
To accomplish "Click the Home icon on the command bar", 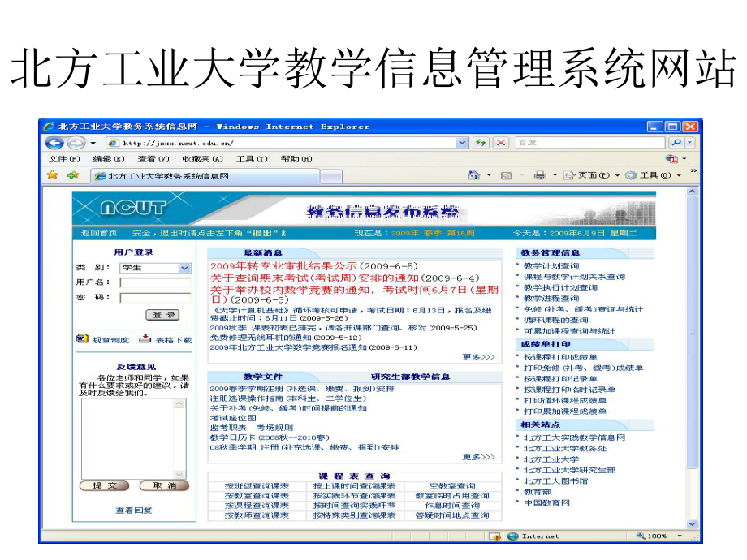I will pyautogui.click(x=473, y=174).
